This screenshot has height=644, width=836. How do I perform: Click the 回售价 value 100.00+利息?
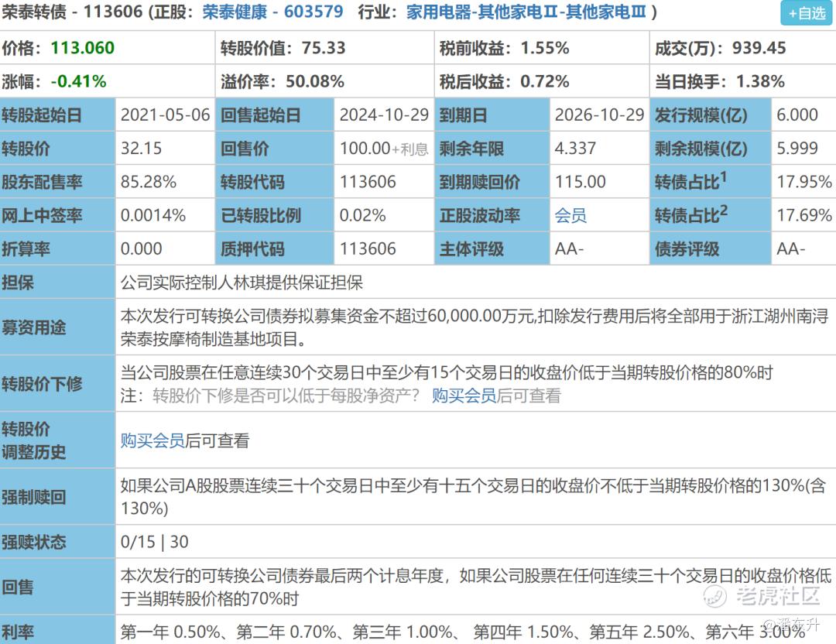click(x=384, y=148)
